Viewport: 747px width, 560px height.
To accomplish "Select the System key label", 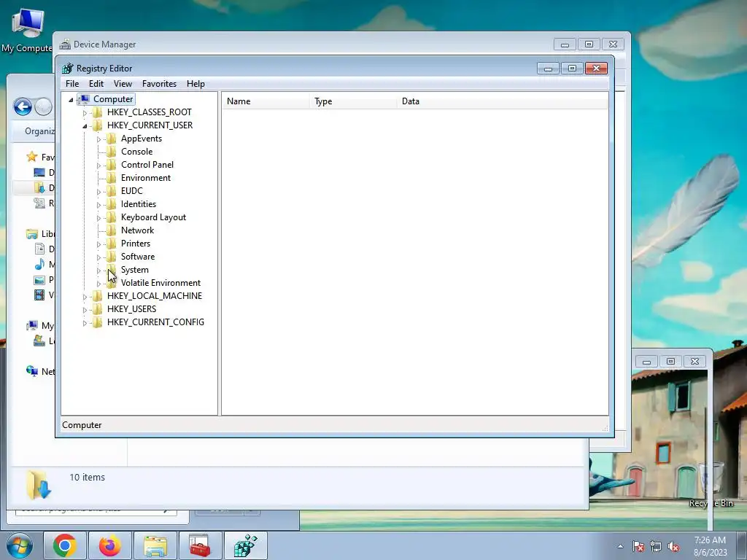I will point(135,270).
